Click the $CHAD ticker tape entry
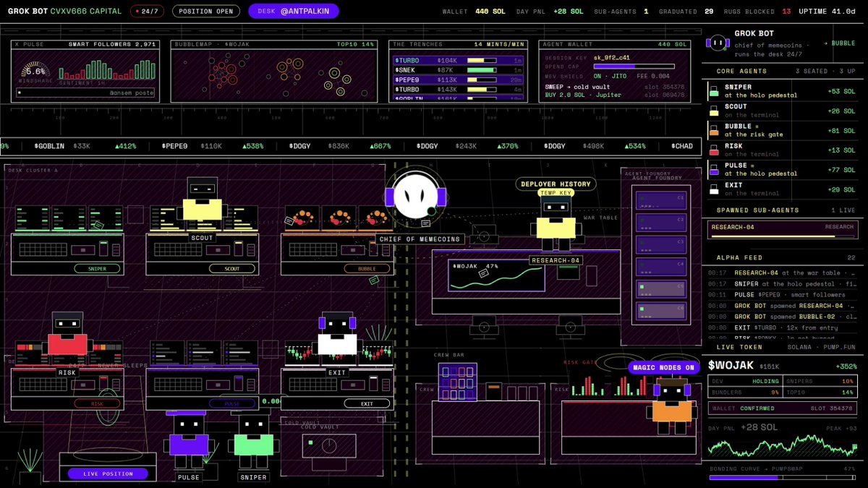868x488 pixels. pos(681,146)
